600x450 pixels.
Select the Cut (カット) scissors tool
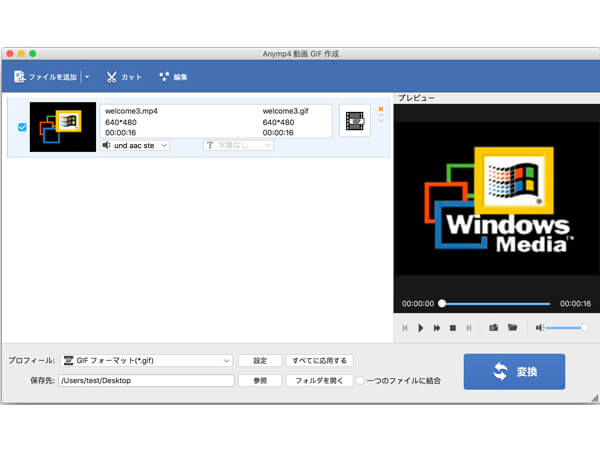pos(124,77)
